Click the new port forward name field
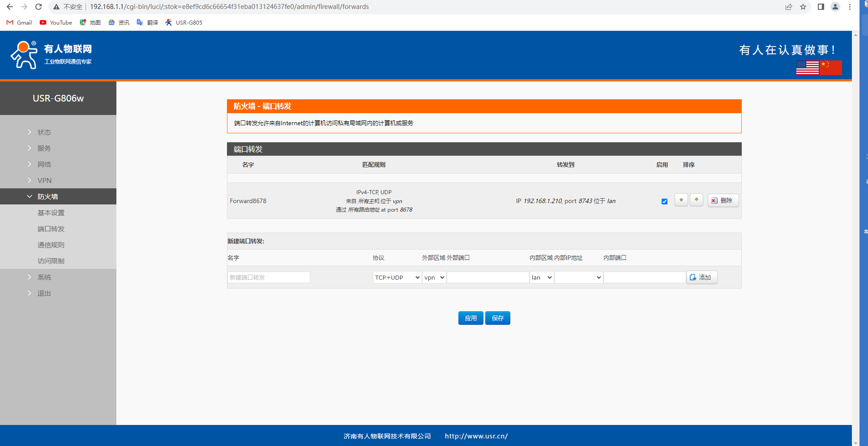This screenshot has width=868, height=446. pos(269,277)
